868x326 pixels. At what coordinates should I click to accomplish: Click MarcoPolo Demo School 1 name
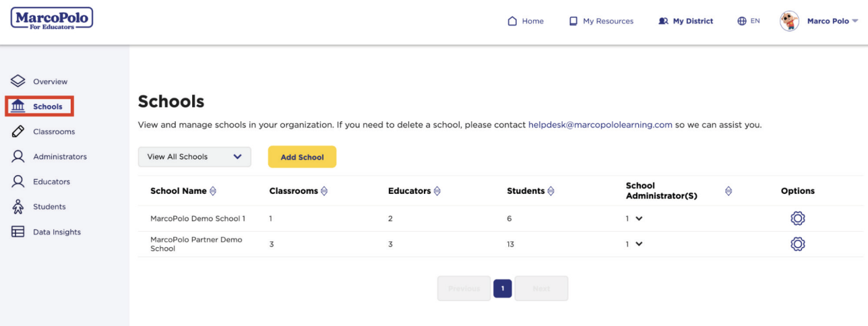coord(198,218)
